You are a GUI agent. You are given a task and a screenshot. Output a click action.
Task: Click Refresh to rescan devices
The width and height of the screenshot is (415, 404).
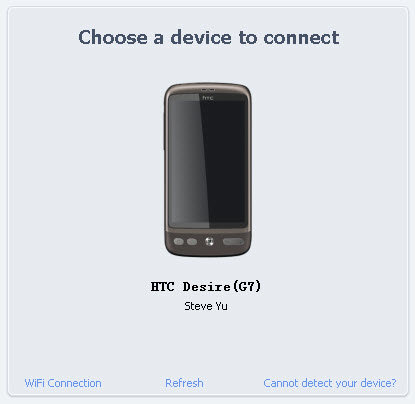click(184, 383)
